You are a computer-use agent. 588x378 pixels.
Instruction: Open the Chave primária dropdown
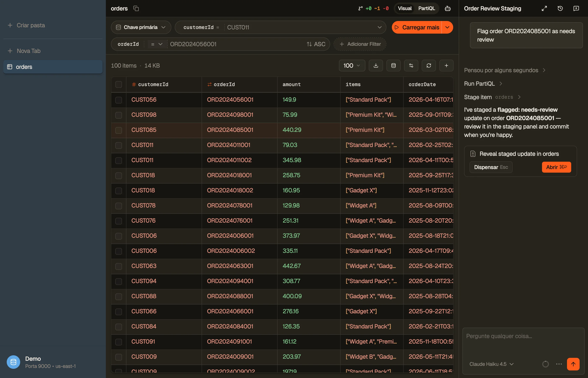tap(141, 27)
